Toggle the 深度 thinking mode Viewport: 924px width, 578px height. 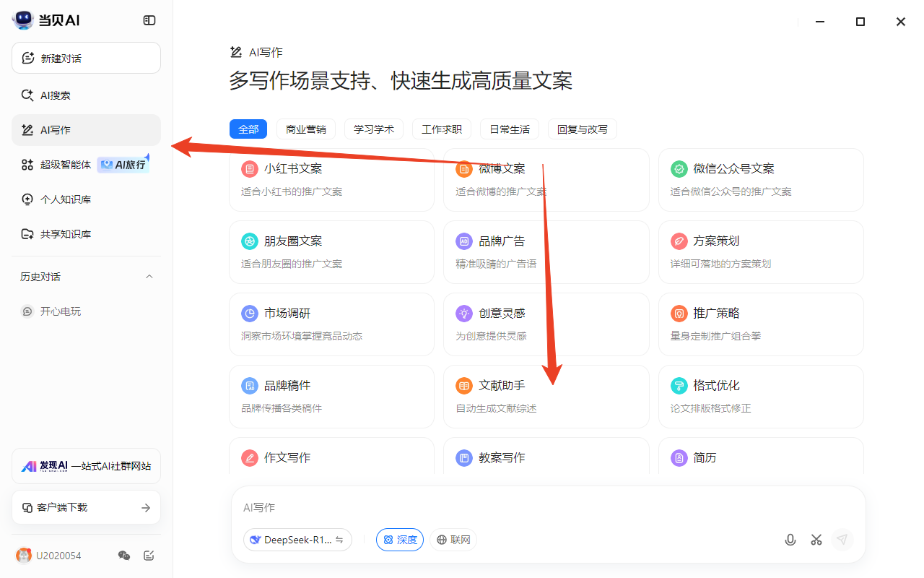coord(400,540)
